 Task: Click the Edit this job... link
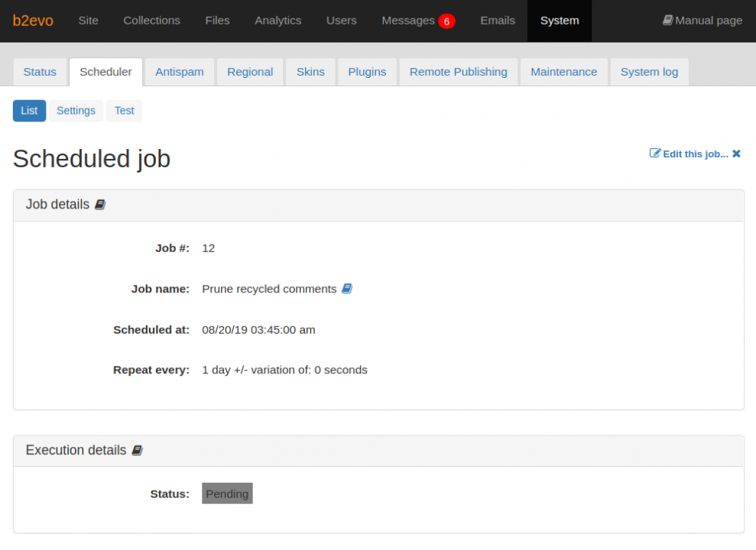click(x=696, y=154)
